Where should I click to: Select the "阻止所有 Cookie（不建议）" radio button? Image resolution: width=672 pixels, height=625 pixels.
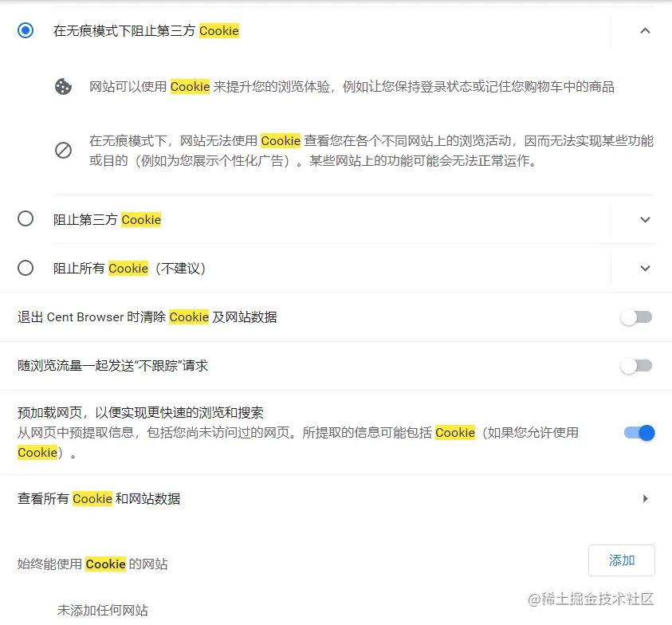25,268
